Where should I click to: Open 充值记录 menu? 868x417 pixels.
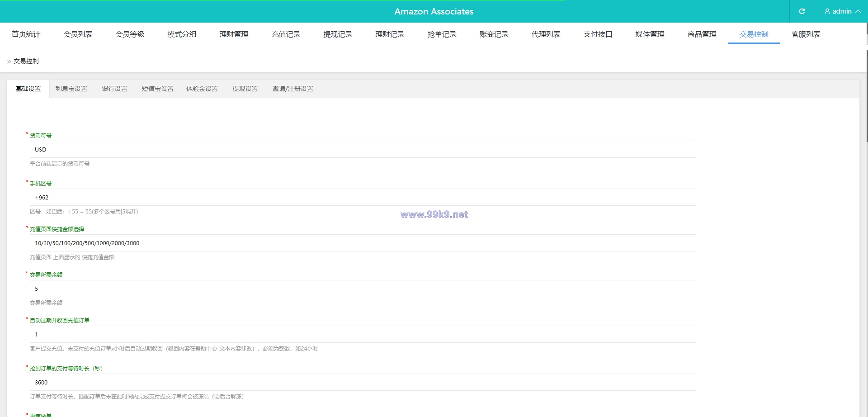(286, 34)
